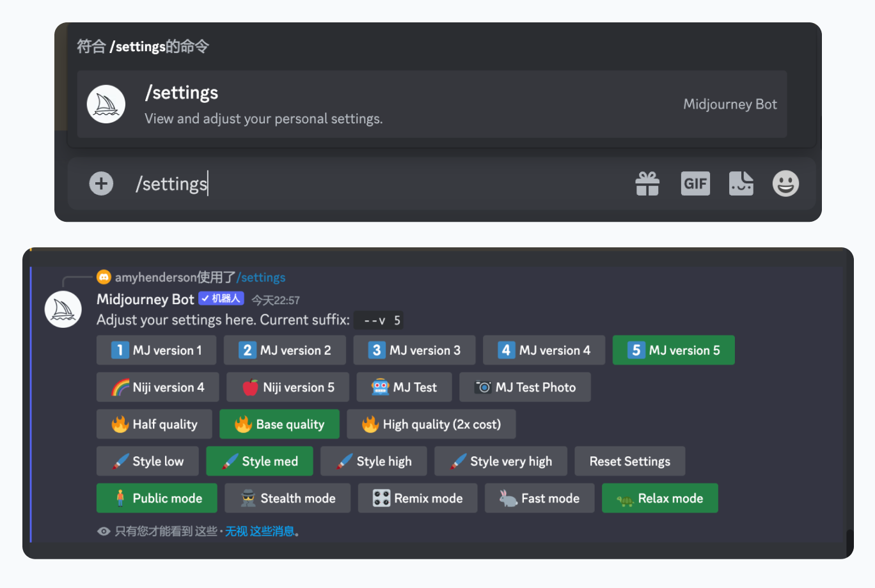This screenshot has height=588, width=875.
Task: Open the emoji picker smiley
Action: pyautogui.click(x=785, y=183)
